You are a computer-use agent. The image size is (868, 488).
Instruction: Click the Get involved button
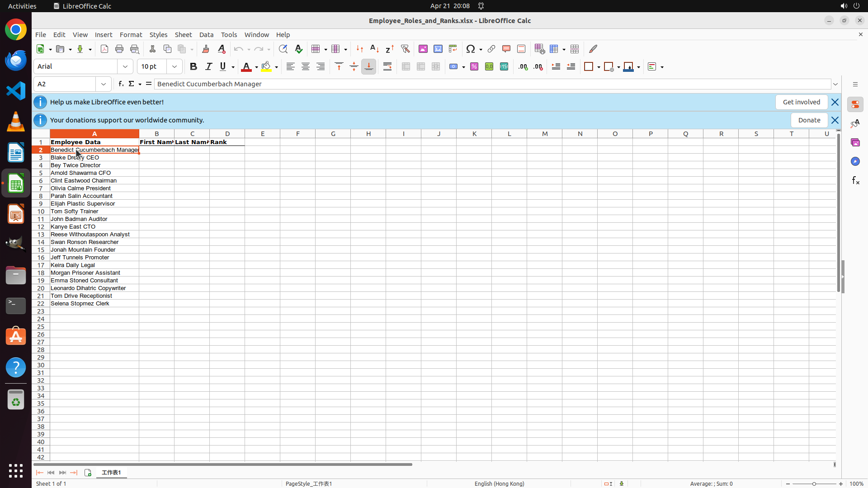coord(801,102)
